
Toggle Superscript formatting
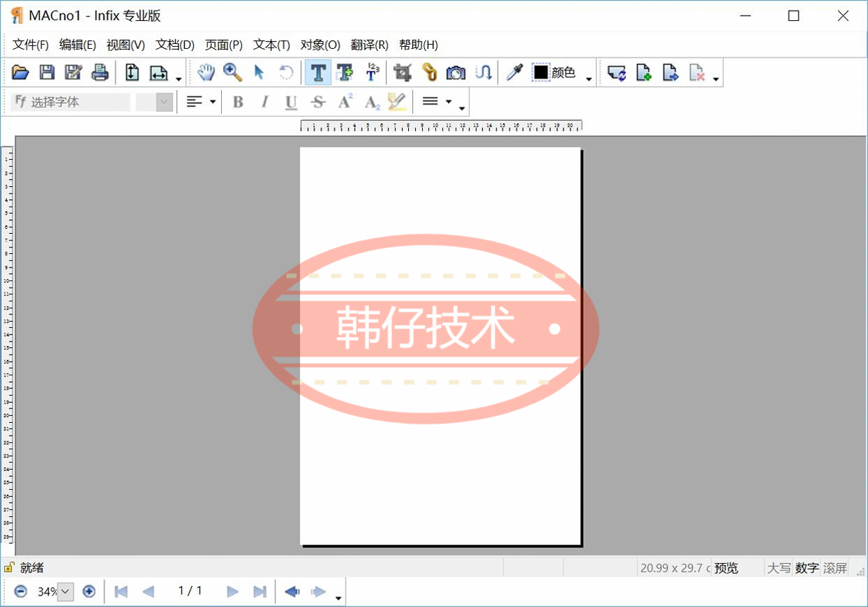(345, 102)
